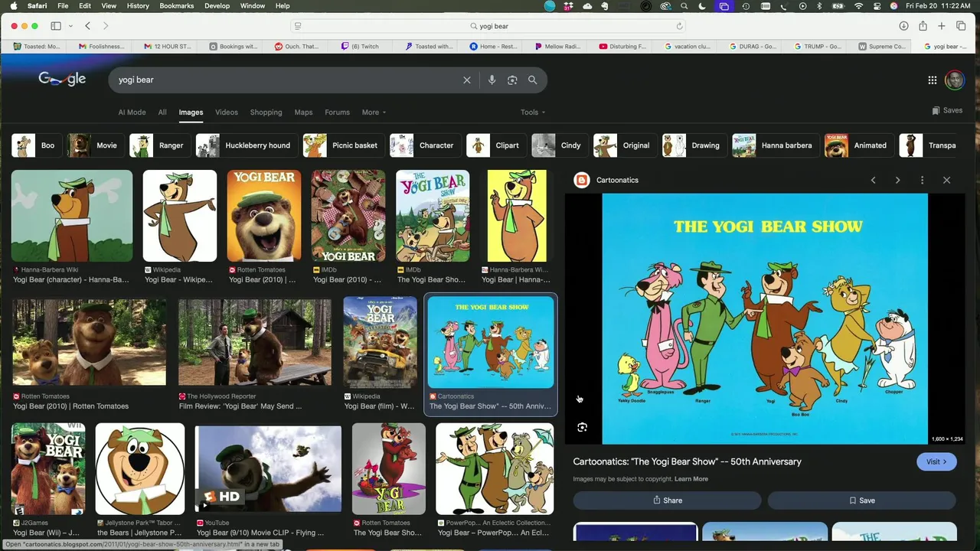This screenshot has height=551, width=980.
Task: Open preview panel three-dot menu
Action: tap(922, 180)
